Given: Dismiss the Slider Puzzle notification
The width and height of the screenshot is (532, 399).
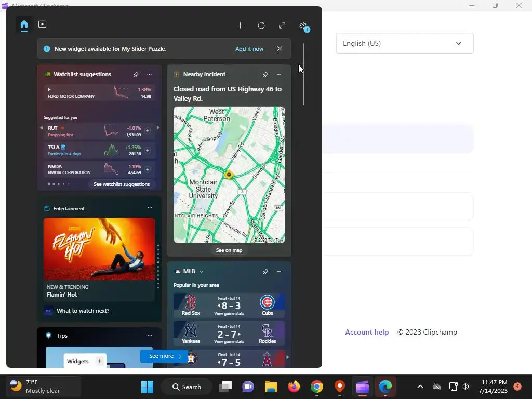Looking at the screenshot, I should 280,49.
